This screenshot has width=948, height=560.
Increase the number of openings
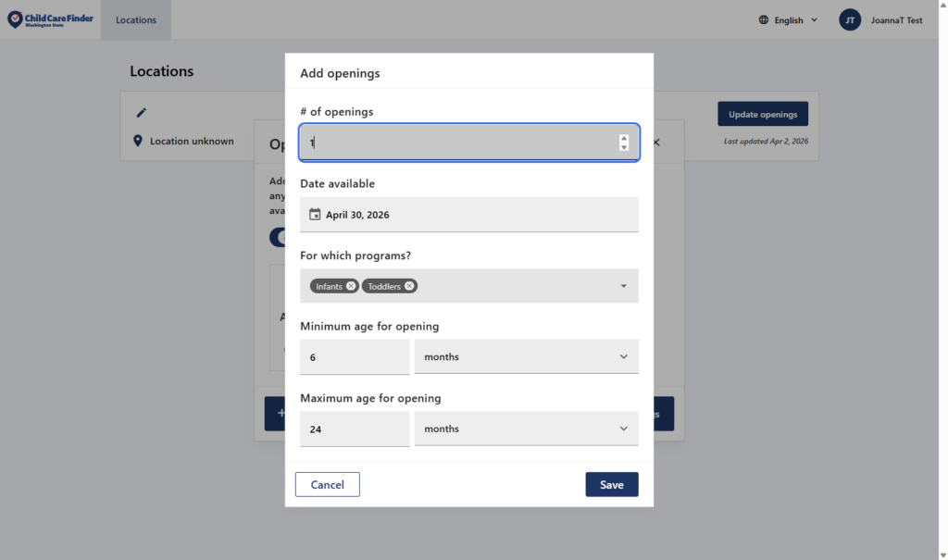coord(624,139)
